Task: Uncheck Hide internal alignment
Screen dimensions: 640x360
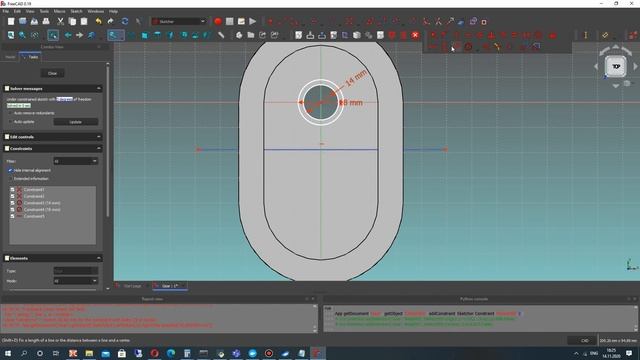Action: (x=11, y=170)
